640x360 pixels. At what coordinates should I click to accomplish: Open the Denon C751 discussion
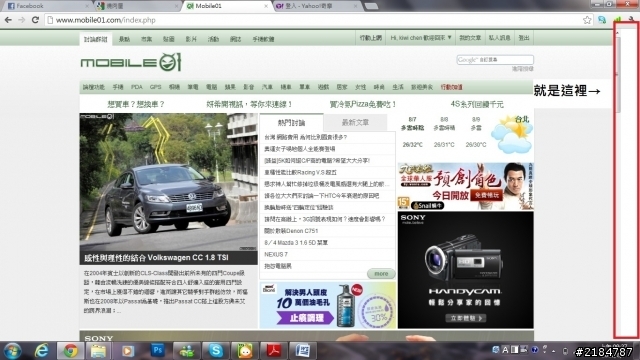[291, 231]
